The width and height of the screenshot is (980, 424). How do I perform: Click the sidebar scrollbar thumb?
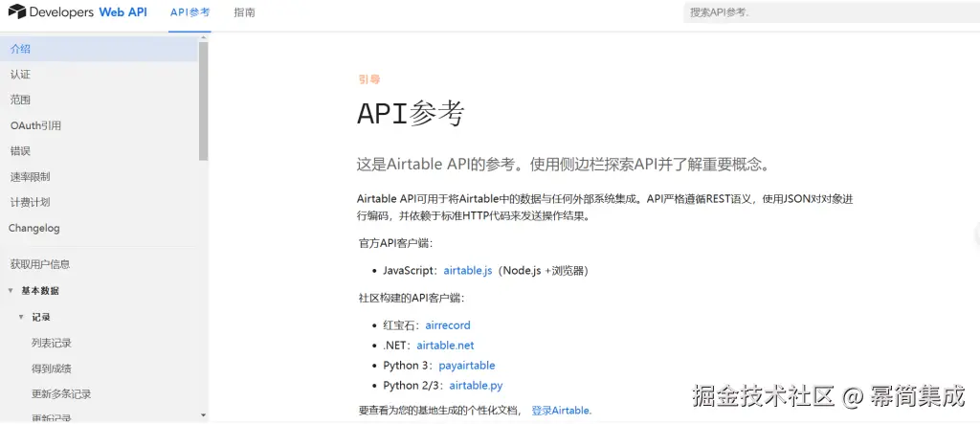coord(203,101)
